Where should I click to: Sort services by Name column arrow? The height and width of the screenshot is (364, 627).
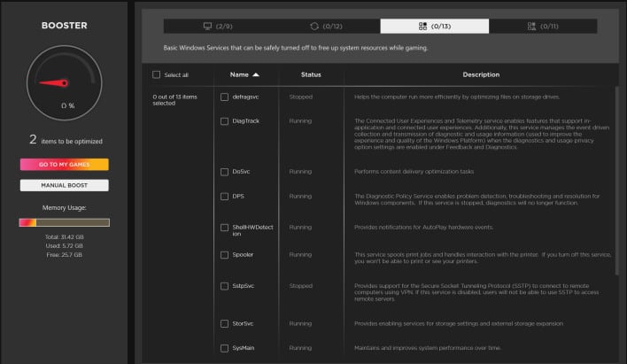click(x=256, y=75)
